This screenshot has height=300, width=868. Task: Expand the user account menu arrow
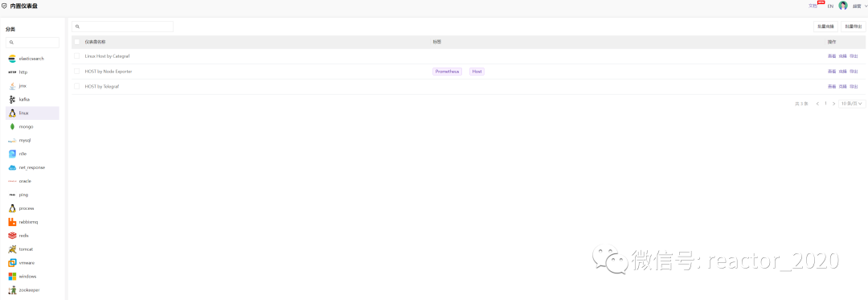866,6
